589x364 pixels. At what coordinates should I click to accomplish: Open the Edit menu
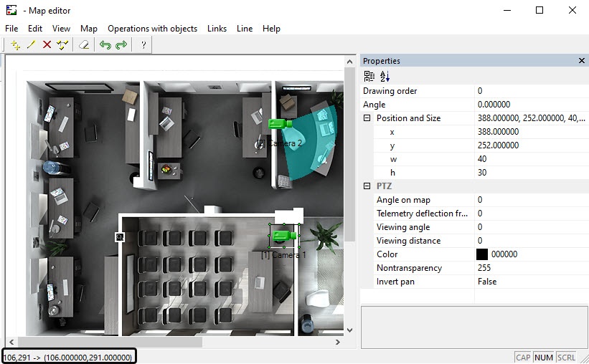tap(35, 29)
